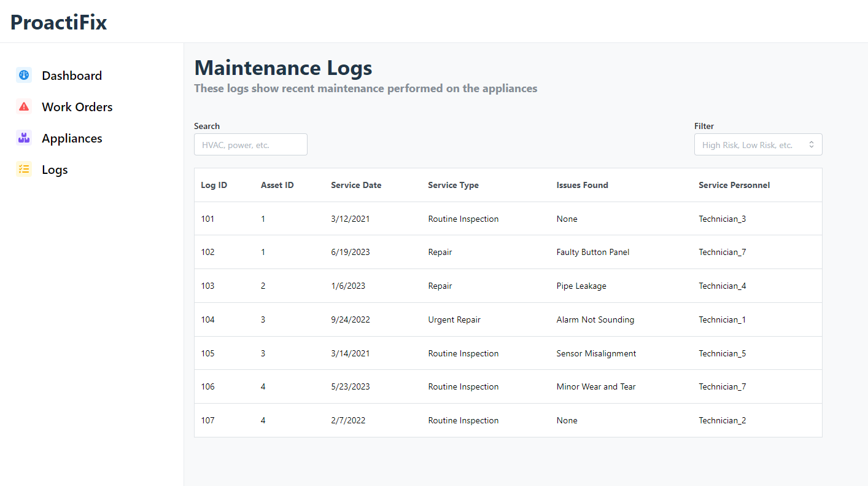Click the Pipe Leakage issue

[581, 286]
